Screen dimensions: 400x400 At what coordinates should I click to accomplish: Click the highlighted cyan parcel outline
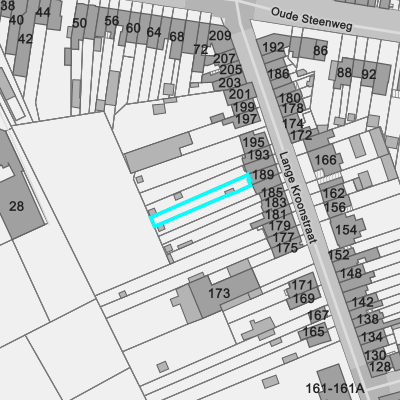point(200,200)
